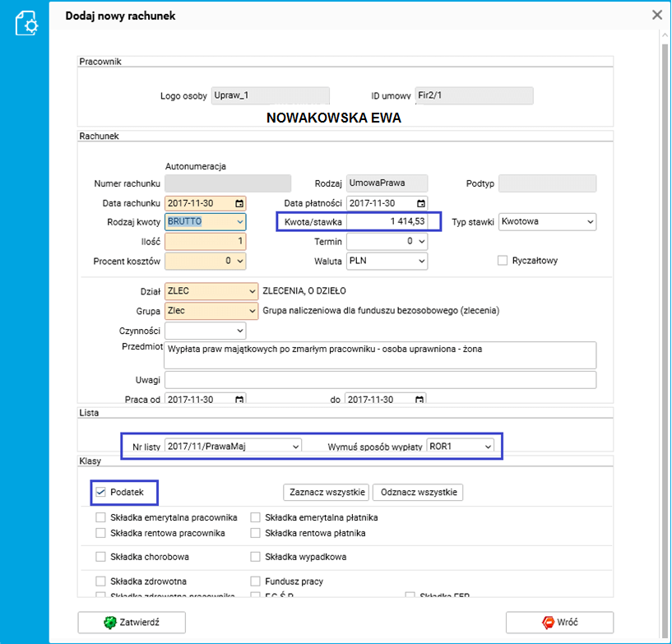Click the Wróć button
672x644 pixels.
coord(559,622)
